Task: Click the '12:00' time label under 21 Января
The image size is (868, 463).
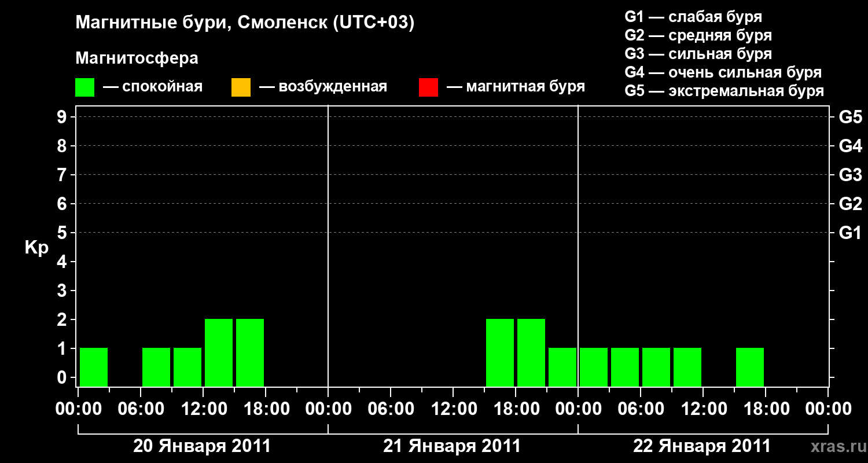Action: click(x=453, y=409)
